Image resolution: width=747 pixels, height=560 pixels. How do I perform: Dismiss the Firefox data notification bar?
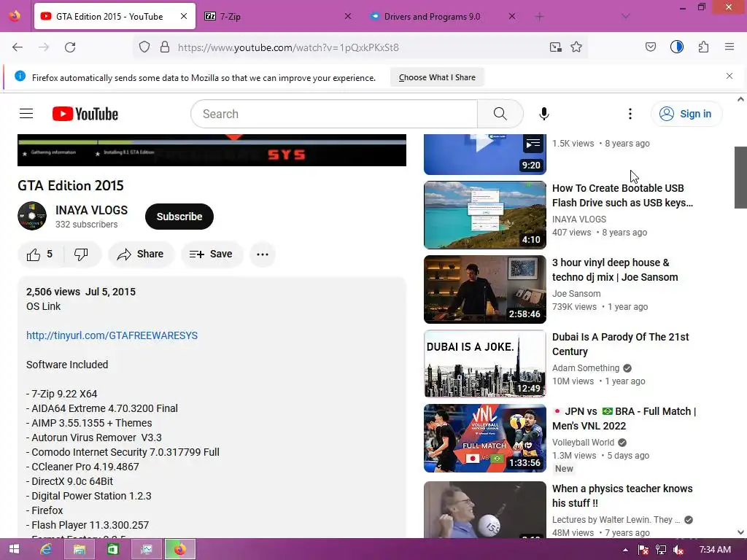tap(729, 76)
